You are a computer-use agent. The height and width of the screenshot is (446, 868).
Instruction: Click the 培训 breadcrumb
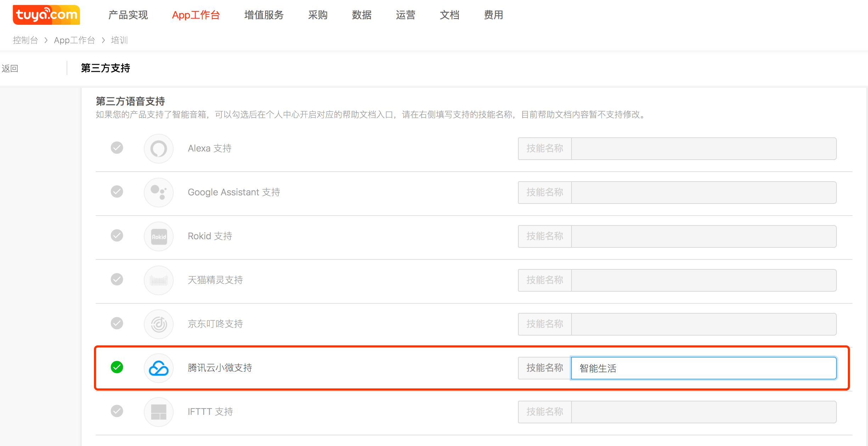click(119, 40)
